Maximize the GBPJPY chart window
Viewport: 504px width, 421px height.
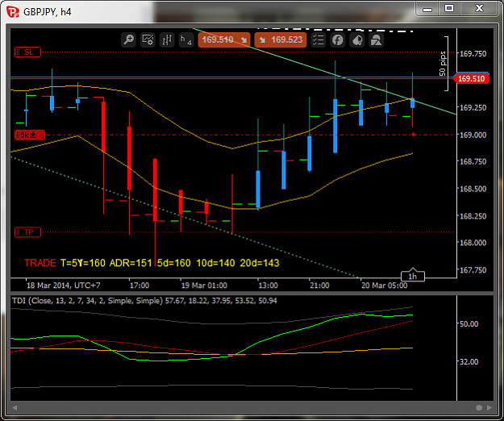pos(449,8)
